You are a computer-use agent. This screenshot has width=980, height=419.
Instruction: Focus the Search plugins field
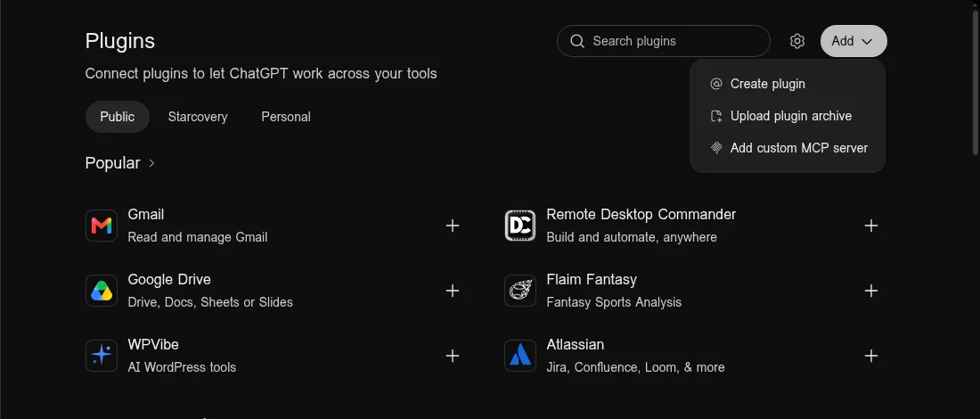coord(663,41)
